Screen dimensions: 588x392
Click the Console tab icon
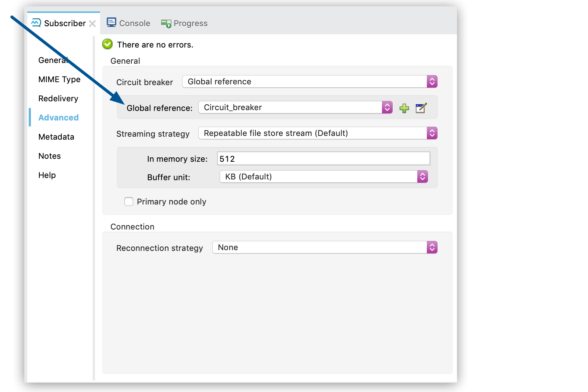point(111,22)
